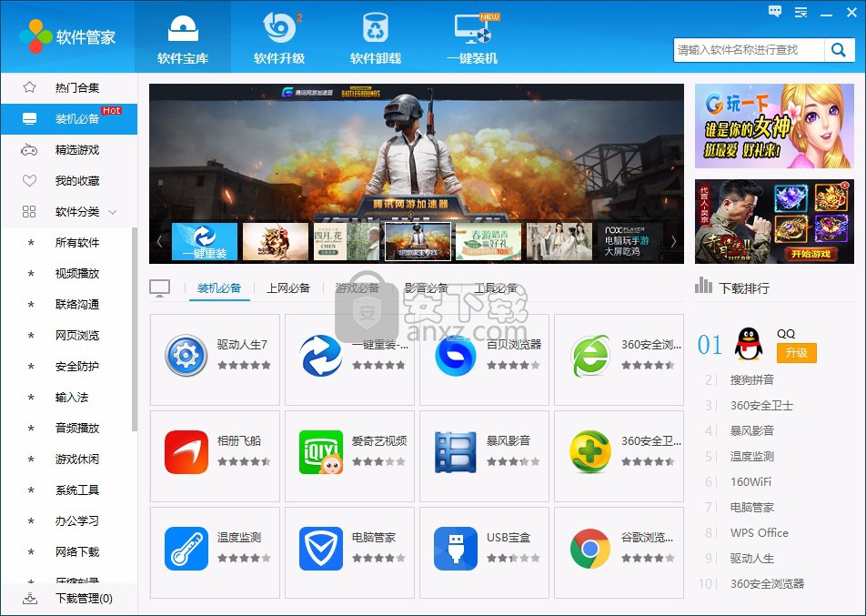Select the NOX Player banner thumbnail
Image resolution: width=866 pixels, height=616 pixels.
click(630, 241)
